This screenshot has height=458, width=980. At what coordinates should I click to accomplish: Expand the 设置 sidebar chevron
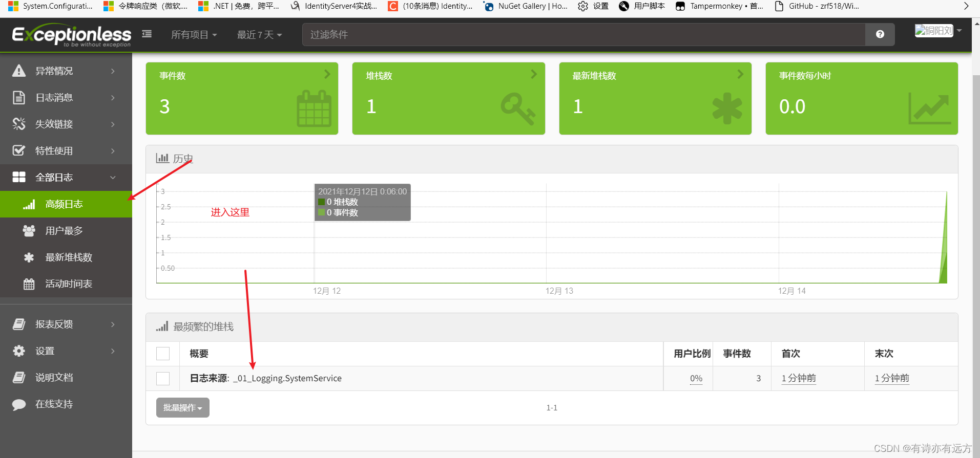tap(113, 351)
